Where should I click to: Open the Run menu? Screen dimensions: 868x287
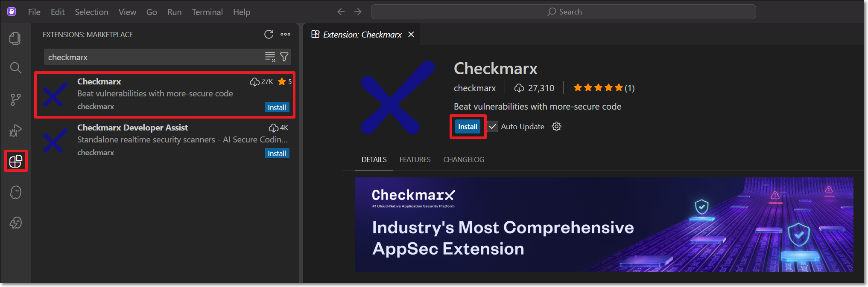tap(174, 12)
